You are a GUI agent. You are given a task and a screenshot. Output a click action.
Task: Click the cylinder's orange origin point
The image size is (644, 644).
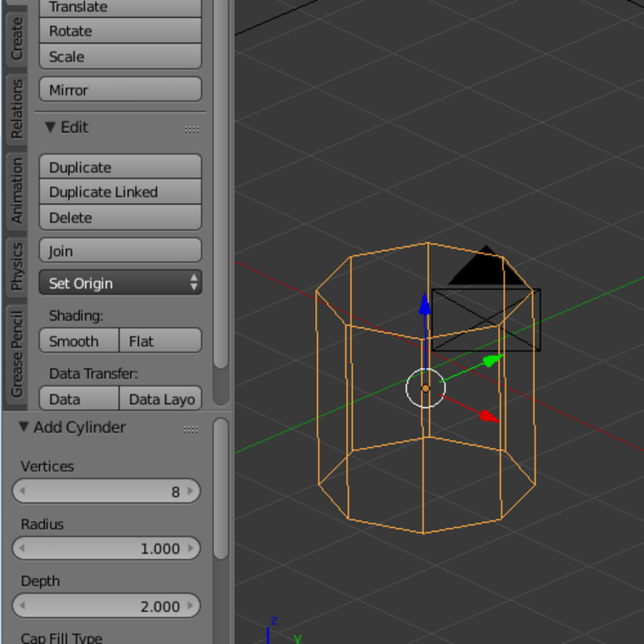point(425,387)
